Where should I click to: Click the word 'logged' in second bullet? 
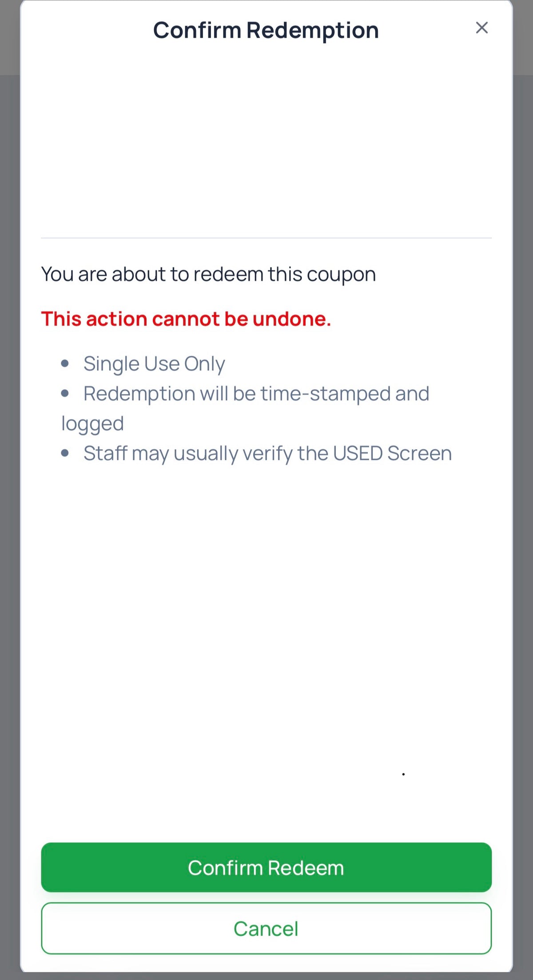(x=92, y=424)
